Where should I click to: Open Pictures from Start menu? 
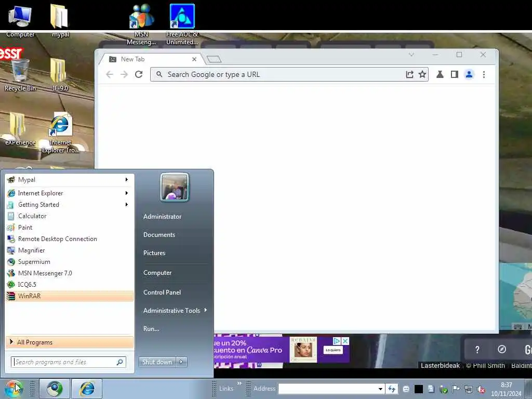[x=154, y=253]
